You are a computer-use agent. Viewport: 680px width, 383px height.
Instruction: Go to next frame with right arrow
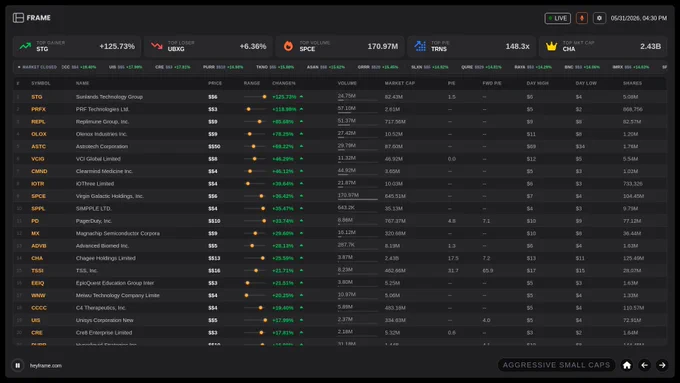pos(662,365)
